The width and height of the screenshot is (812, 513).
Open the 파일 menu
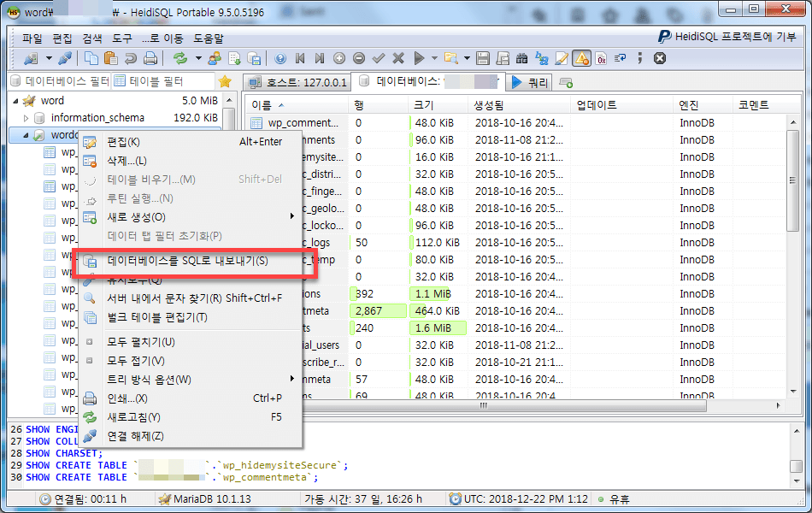coord(32,38)
